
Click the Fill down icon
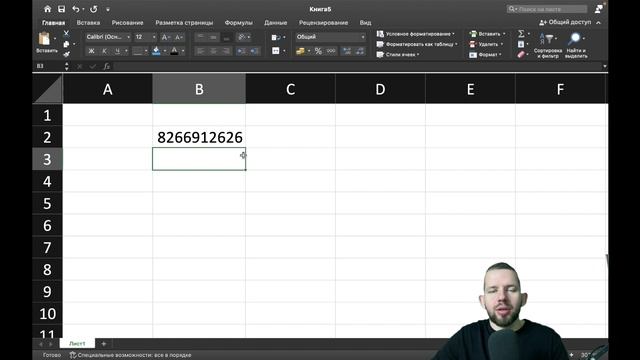(x=521, y=44)
